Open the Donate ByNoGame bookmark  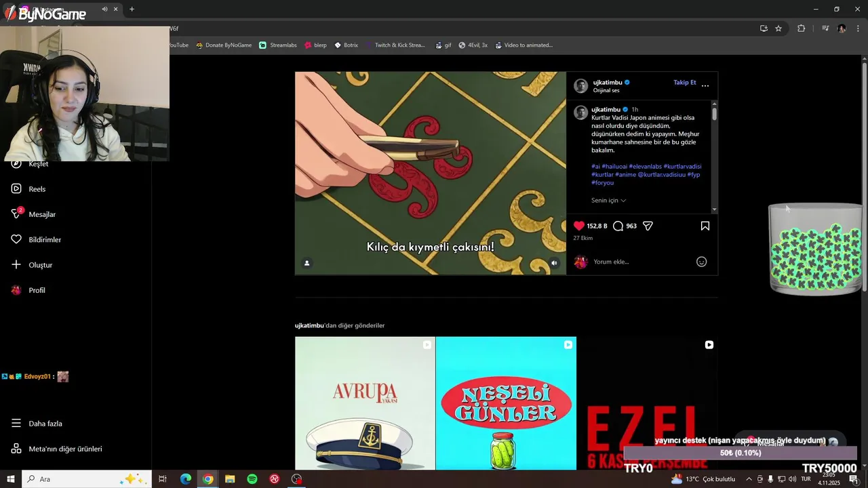coord(224,45)
